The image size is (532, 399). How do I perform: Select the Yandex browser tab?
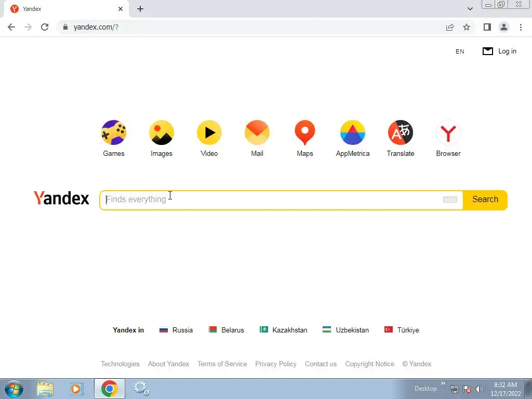pyautogui.click(x=66, y=9)
